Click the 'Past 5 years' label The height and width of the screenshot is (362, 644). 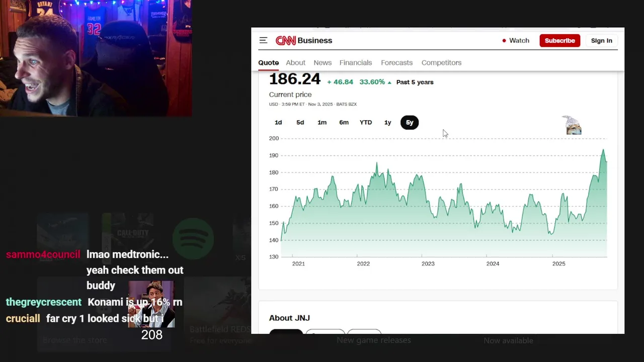pos(415,82)
